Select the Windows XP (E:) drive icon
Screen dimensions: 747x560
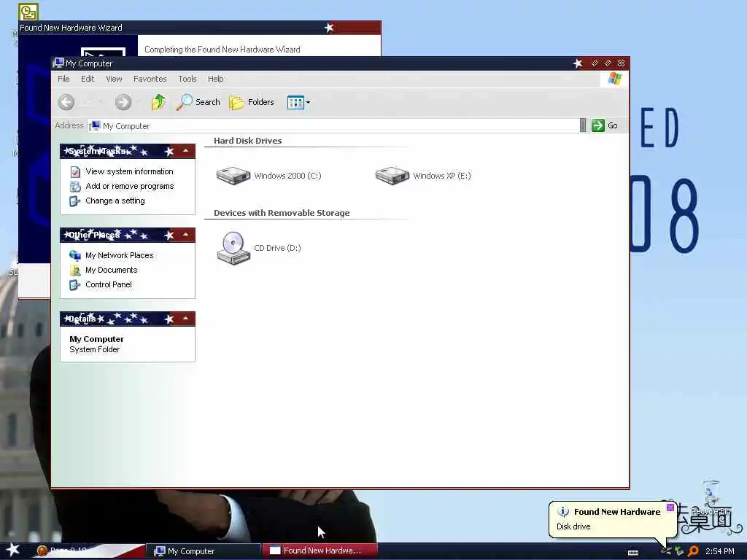392,175
